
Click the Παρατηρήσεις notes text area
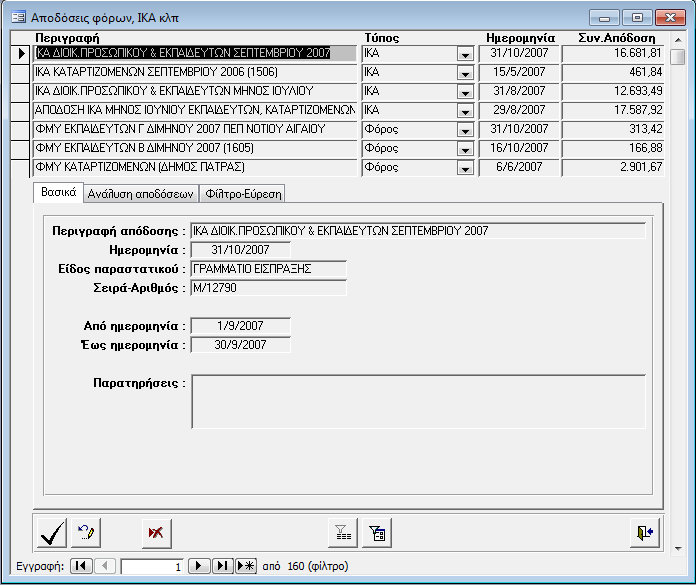click(418, 401)
